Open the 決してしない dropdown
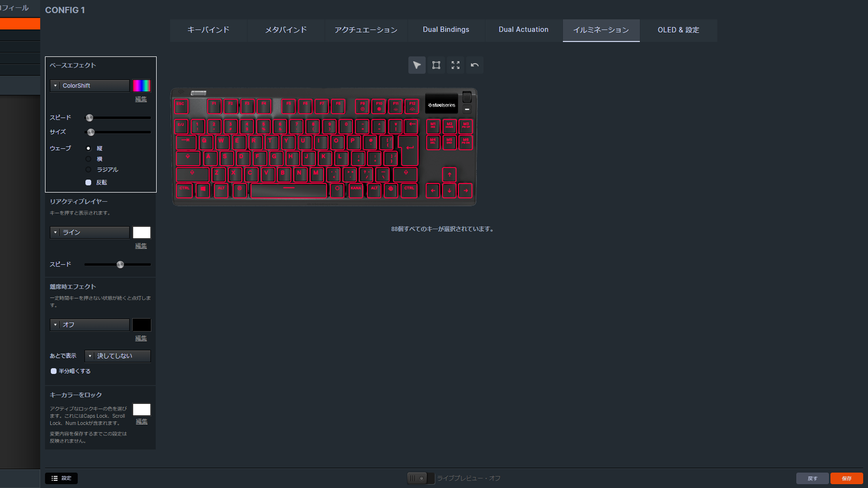The image size is (868, 488). point(118,356)
